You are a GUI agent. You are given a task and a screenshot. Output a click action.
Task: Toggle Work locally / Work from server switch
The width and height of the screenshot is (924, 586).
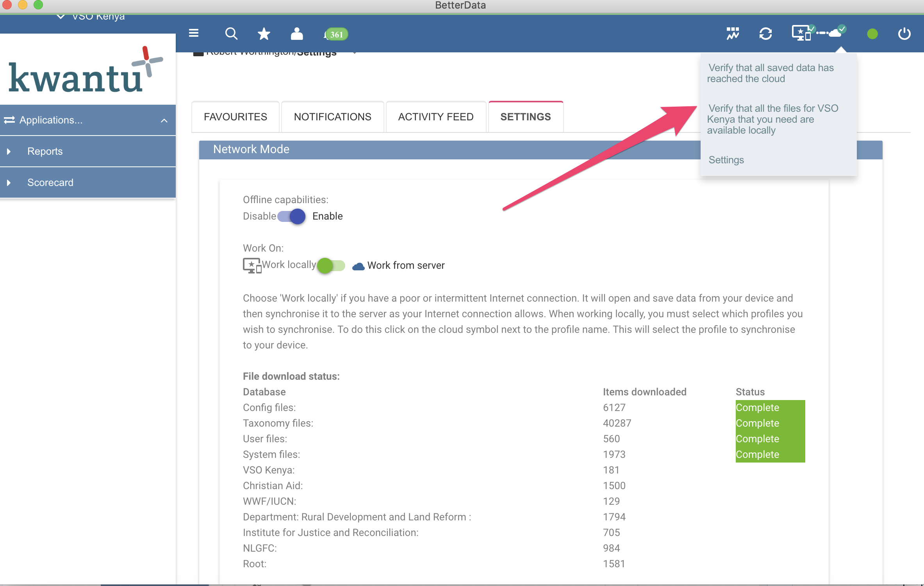pos(331,266)
